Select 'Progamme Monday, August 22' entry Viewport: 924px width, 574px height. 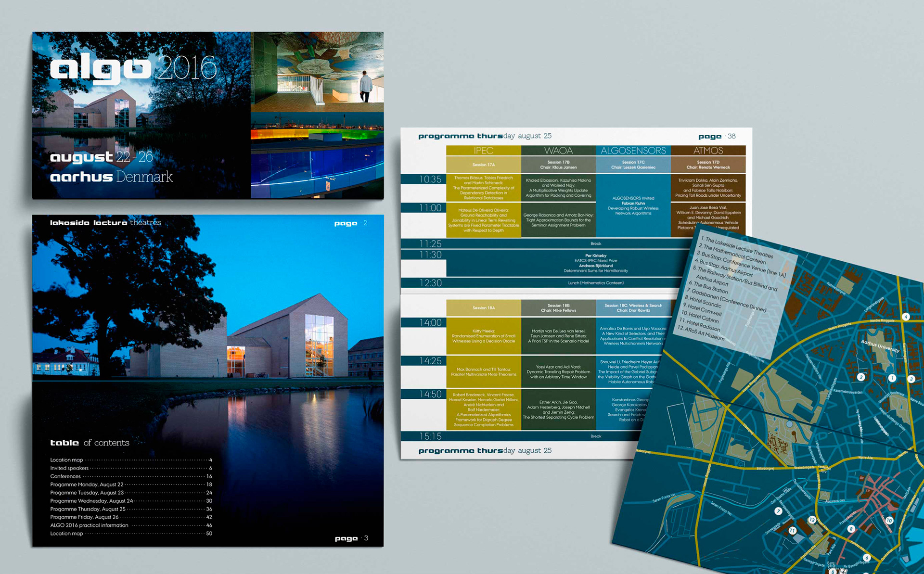click(131, 485)
